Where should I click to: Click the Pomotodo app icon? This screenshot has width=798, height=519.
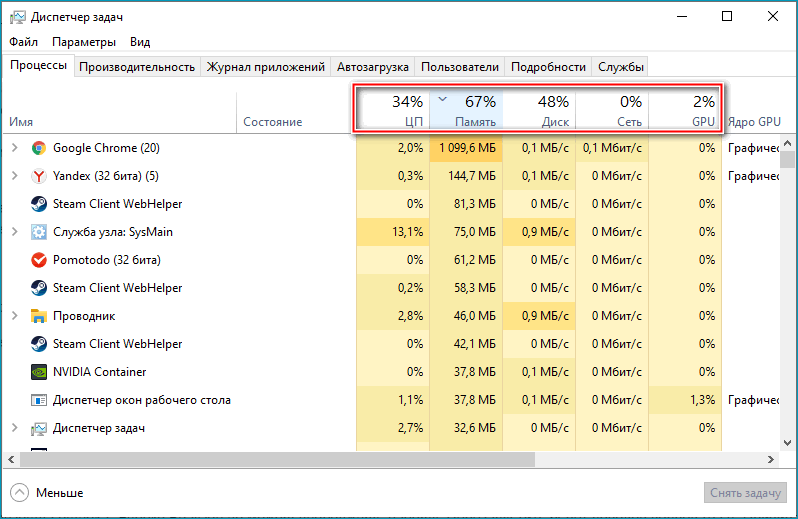coord(39,260)
